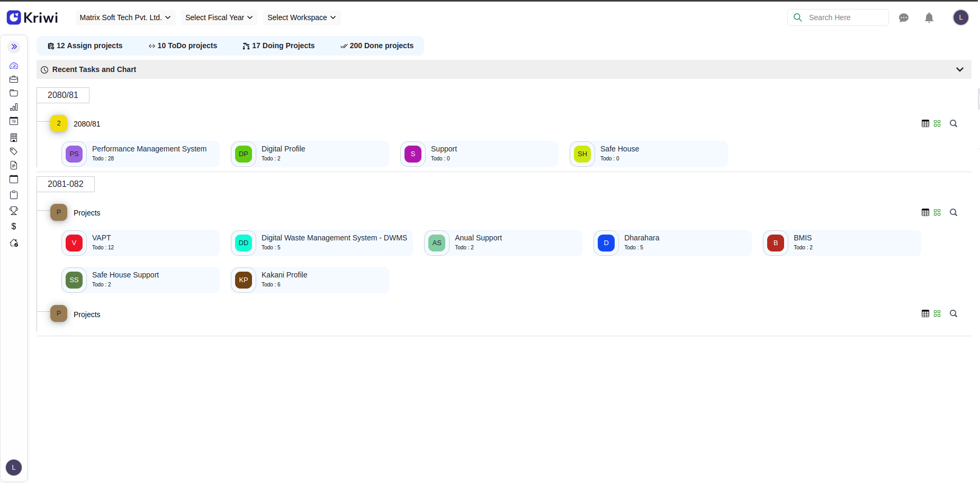Expand the sidebar with double-chevron icon

pyautogui.click(x=14, y=47)
